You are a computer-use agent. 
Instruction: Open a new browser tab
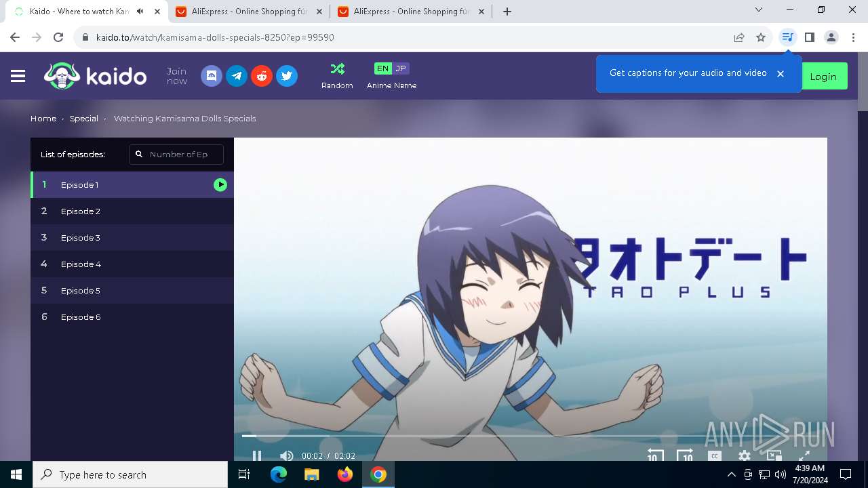(507, 12)
